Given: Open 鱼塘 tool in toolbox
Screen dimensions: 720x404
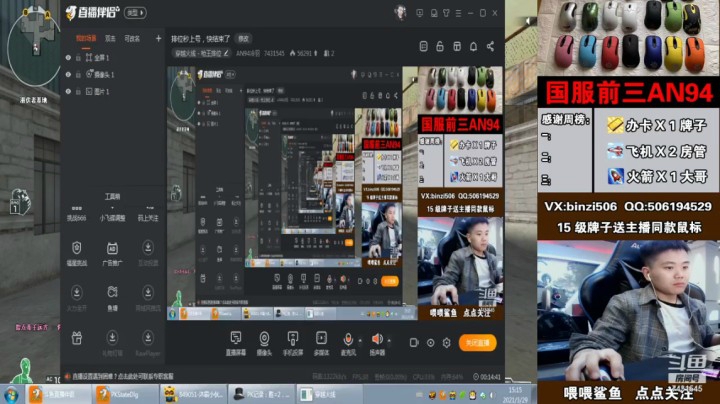Looking at the screenshot, I should click(x=112, y=298).
